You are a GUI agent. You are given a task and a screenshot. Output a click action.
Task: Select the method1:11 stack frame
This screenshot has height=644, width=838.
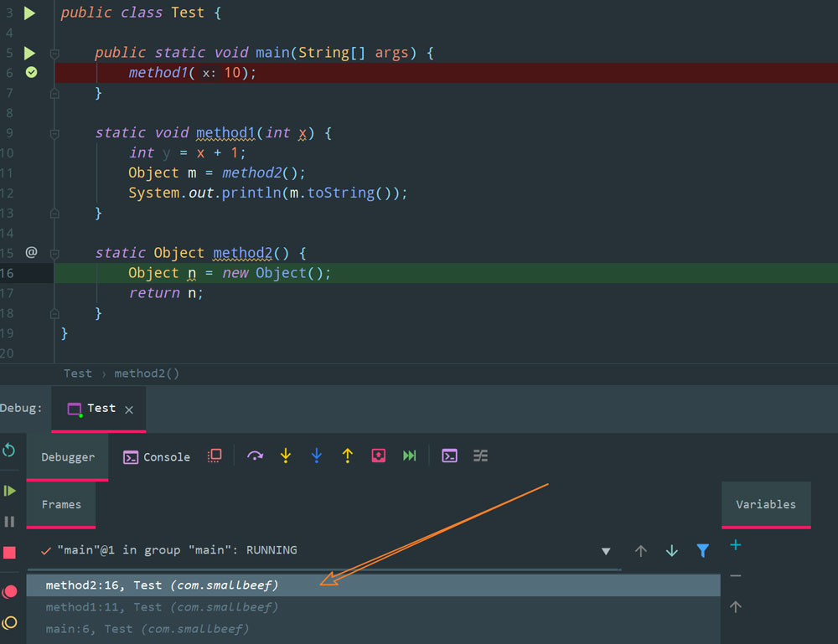(162, 607)
